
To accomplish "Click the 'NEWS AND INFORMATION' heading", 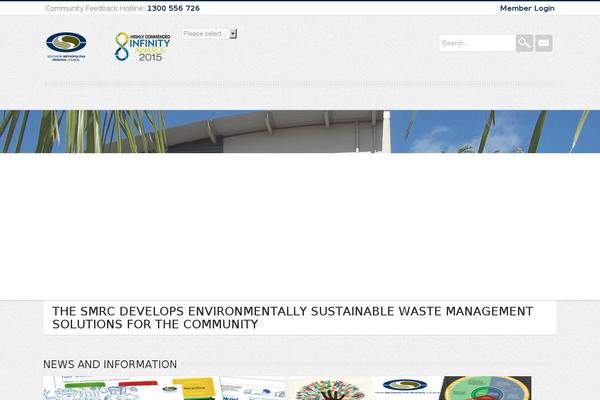I will pyautogui.click(x=110, y=364).
